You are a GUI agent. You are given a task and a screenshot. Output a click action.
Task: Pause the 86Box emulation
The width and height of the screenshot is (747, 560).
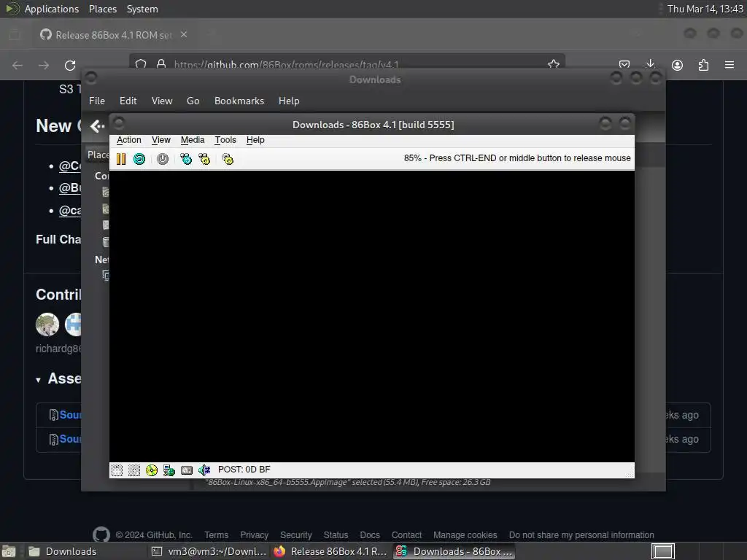click(x=121, y=159)
